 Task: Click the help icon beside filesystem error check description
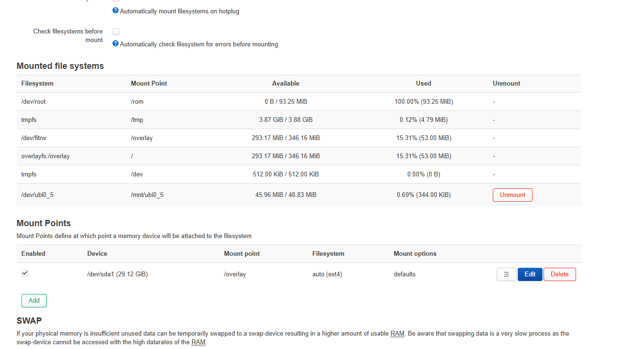click(115, 44)
